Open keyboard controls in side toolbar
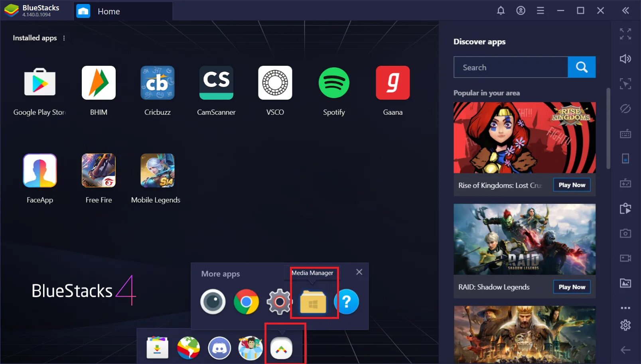 (x=625, y=134)
